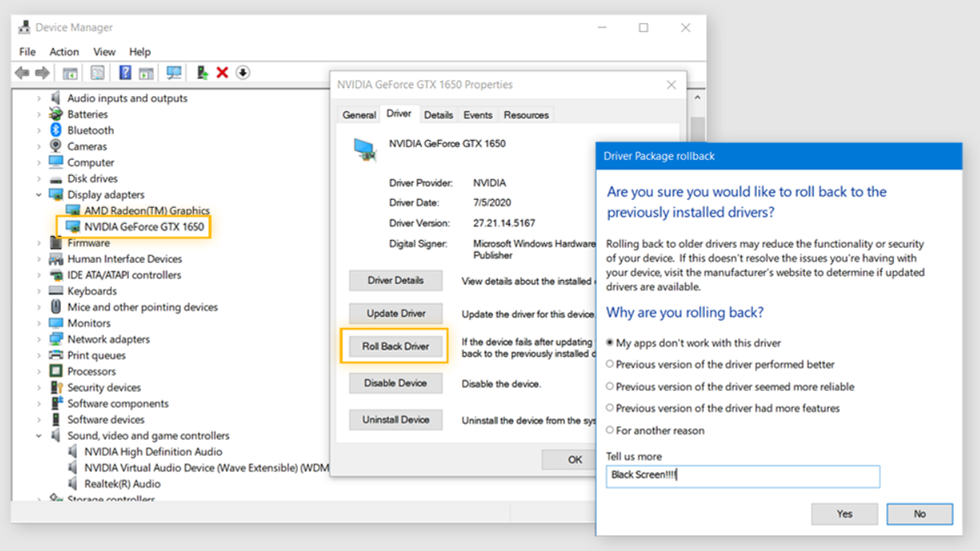
Task: Click the Device Manager scrollbar up arrow
Action: coord(698,98)
